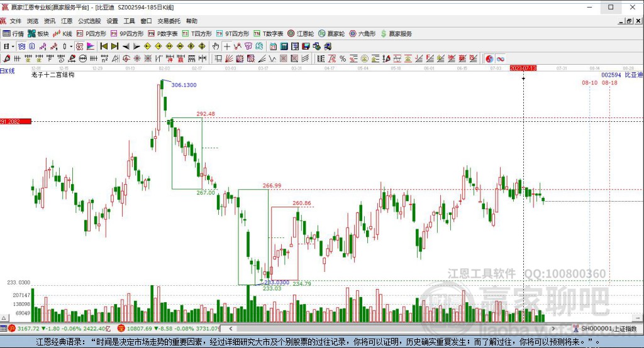The height and width of the screenshot is (348, 644).
Task: Select the rectangle box drawing tool
Action: [218, 58]
